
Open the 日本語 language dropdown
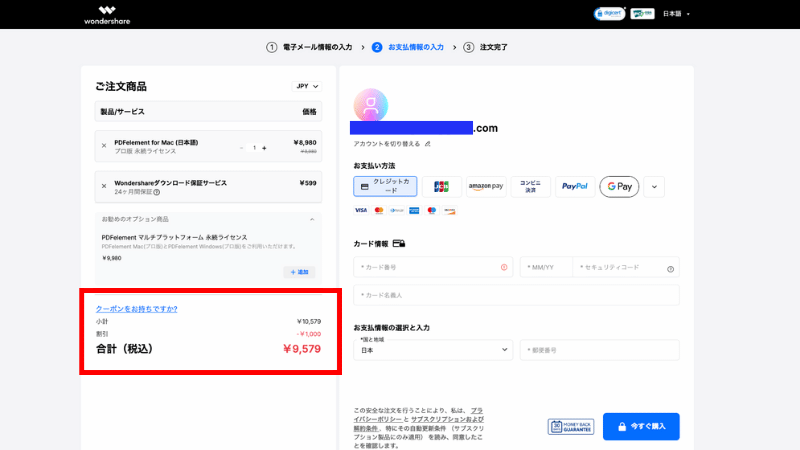(x=676, y=14)
